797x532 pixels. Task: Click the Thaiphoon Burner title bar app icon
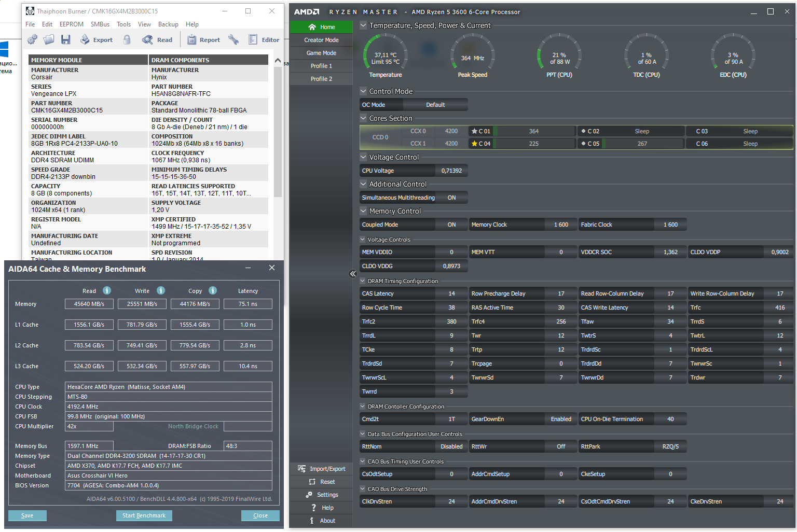(30, 11)
